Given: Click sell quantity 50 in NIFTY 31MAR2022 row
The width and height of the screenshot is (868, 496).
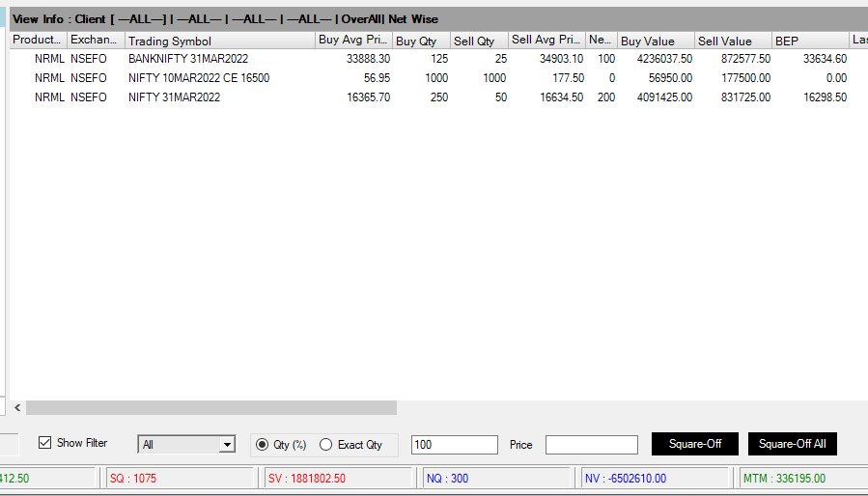Looking at the screenshot, I should tap(500, 97).
